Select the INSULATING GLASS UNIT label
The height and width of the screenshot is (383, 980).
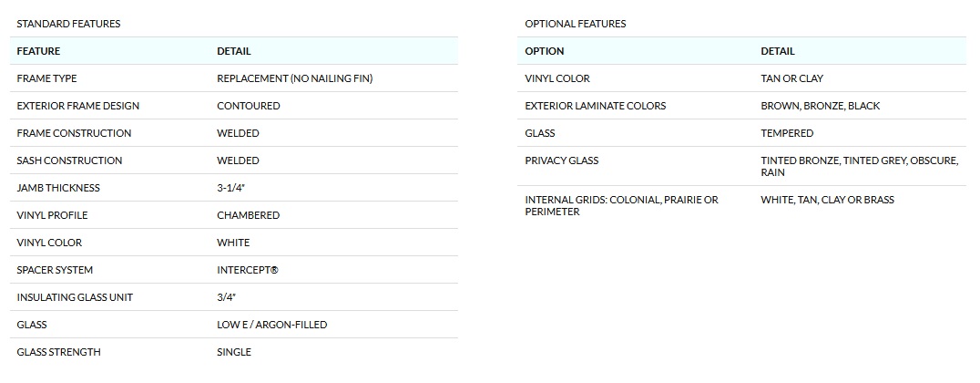tap(75, 297)
